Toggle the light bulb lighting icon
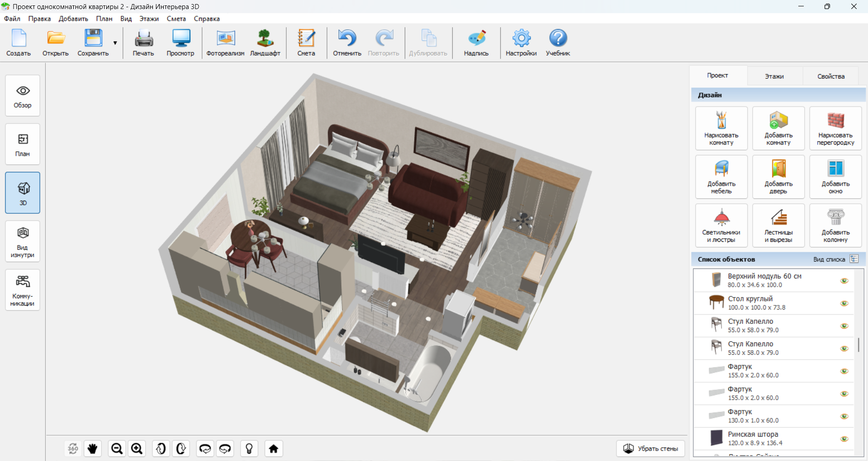This screenshot has height=461, width=868. pos(249,448)
